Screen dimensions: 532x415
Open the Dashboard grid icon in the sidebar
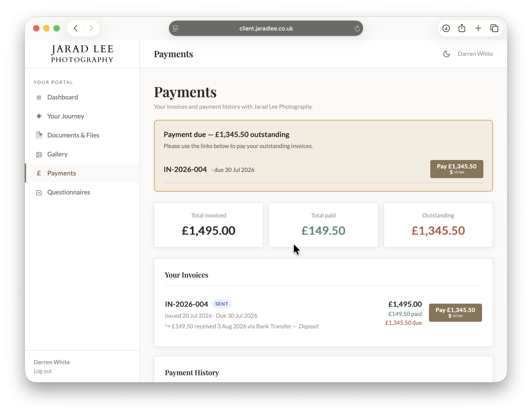coord(39,97)
